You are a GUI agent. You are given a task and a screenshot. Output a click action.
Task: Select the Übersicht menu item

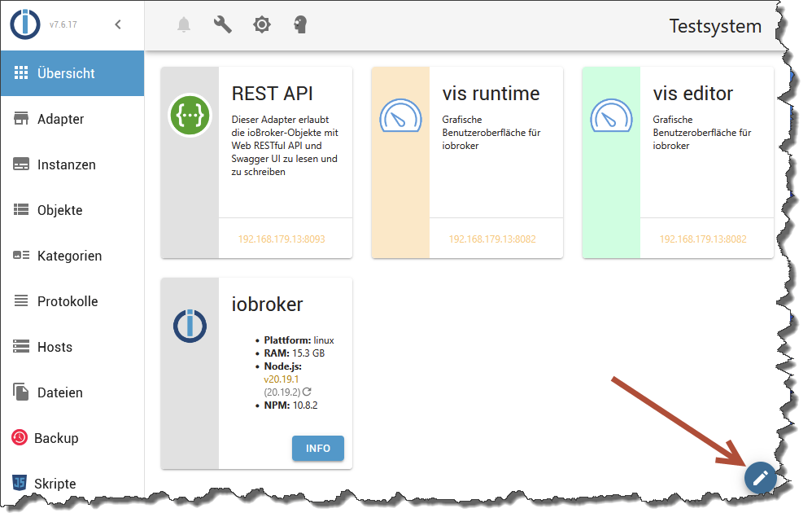click(72, 73)
